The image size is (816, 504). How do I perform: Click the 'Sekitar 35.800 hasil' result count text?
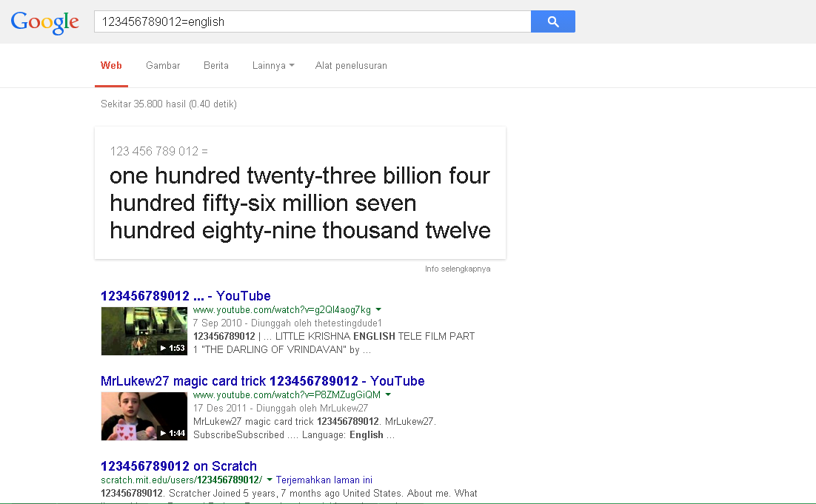point(169,104)
